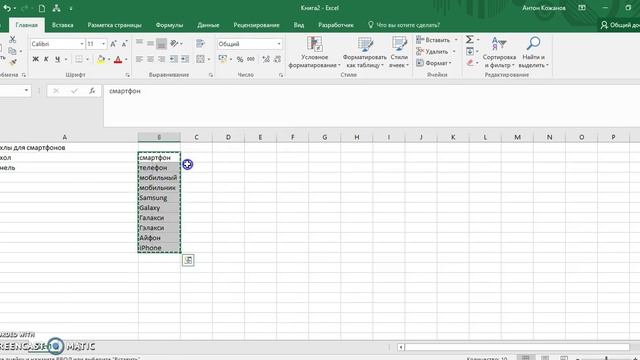640x360 pixels.
Task: Click the Clear eraser icon
Action: (470, 62)
